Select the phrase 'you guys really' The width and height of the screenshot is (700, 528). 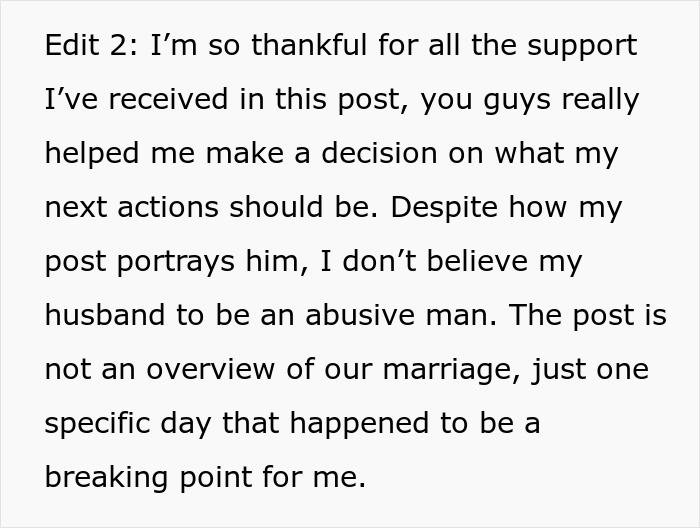(x=530, y=101)
